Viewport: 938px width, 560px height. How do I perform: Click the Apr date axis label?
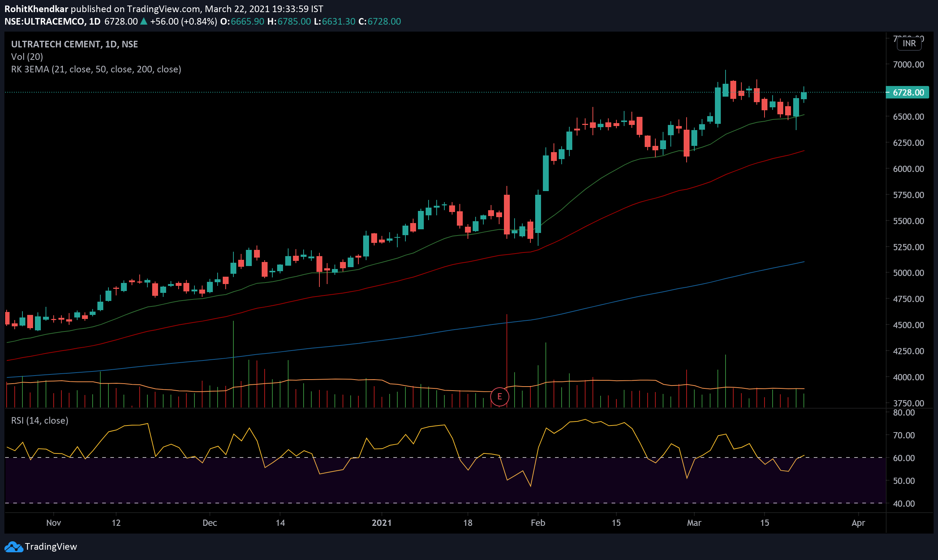pyautogui.click(x=858, y=523)
